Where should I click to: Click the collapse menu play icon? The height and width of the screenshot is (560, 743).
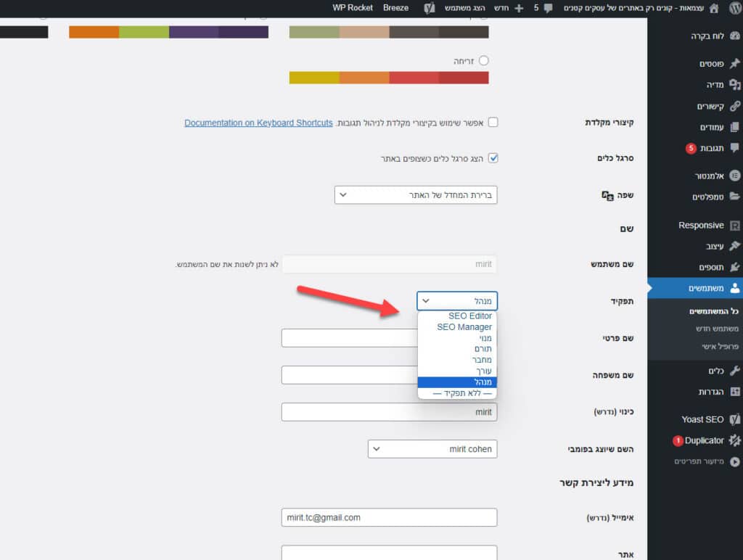point(735,461)
